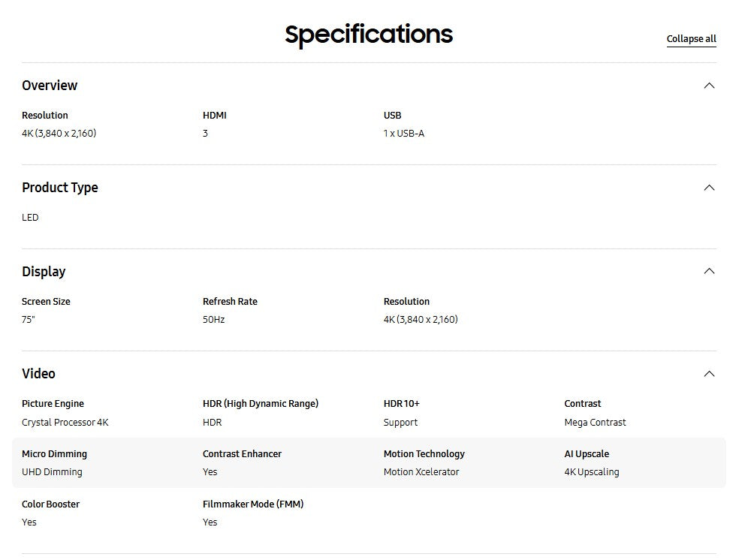Click the Video section heading
Screen dimensions: 751x560
click(x=38, y=374)
